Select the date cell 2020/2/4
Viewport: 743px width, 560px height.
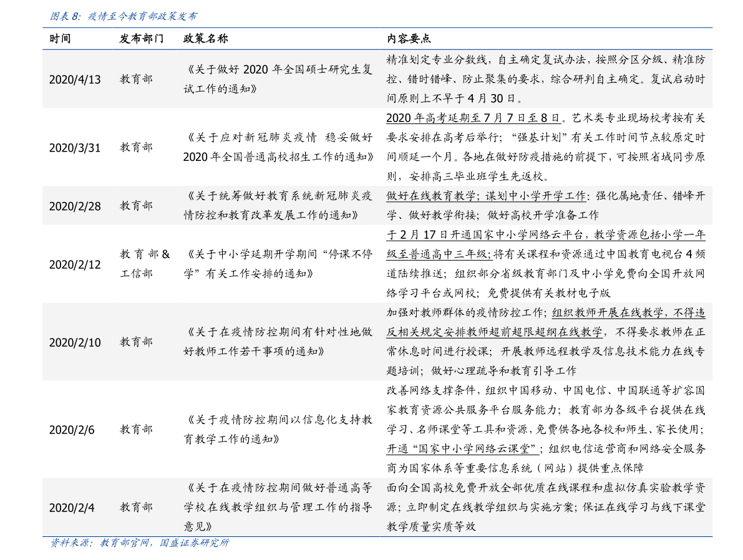click(72, 508)
